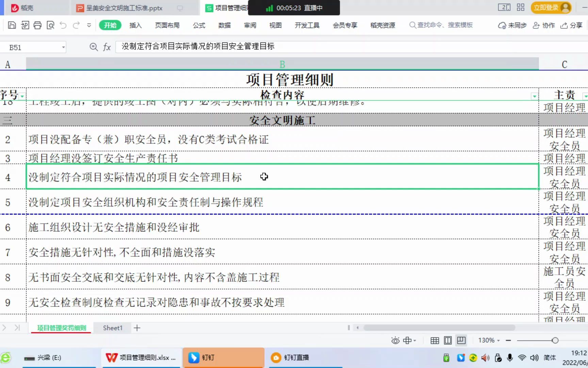Switch to page break preview icon
Viewport: 588px width, 368px height.
tap(461, 340)
